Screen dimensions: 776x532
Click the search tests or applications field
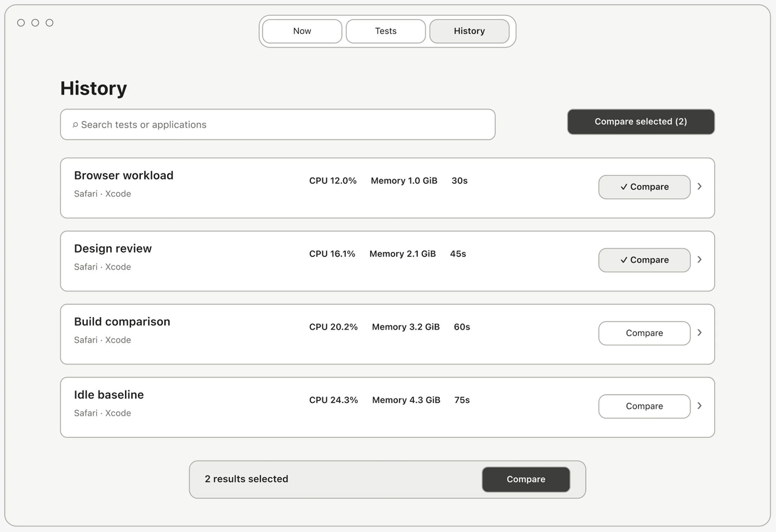pos(278,124)
